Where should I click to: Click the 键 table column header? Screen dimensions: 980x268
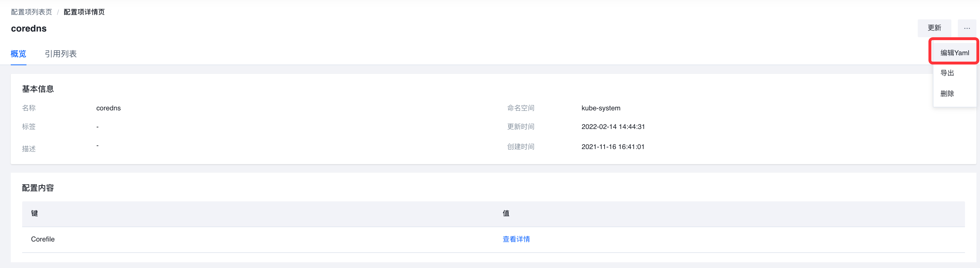click(34, 213)
